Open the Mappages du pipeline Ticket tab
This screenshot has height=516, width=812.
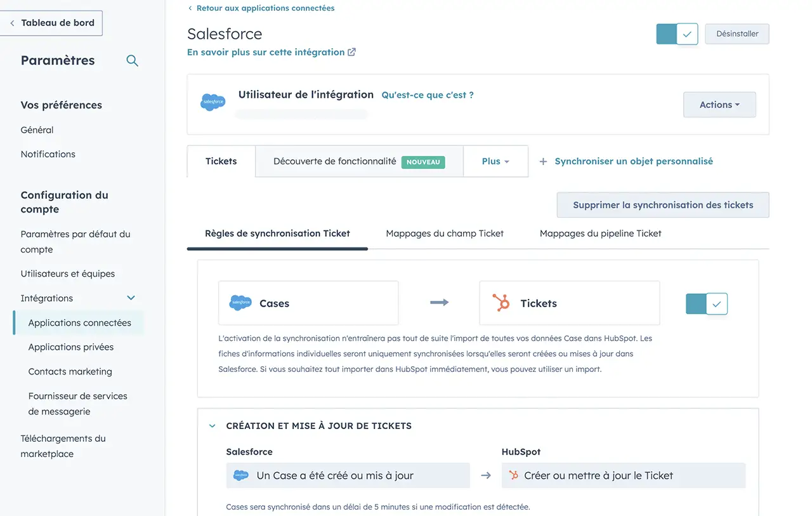[x=600, y=234]
